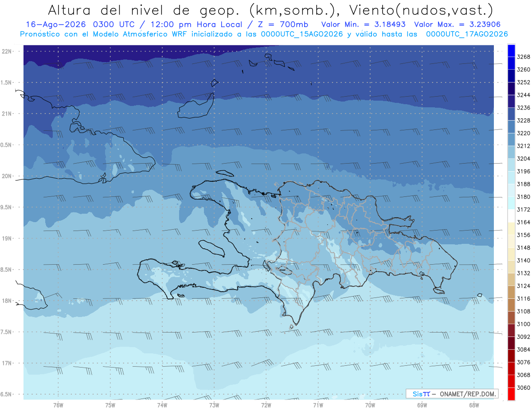This screenshot has width=532, height=411.
Task: Click the colorbar label 3084
Action: (523, 349)
